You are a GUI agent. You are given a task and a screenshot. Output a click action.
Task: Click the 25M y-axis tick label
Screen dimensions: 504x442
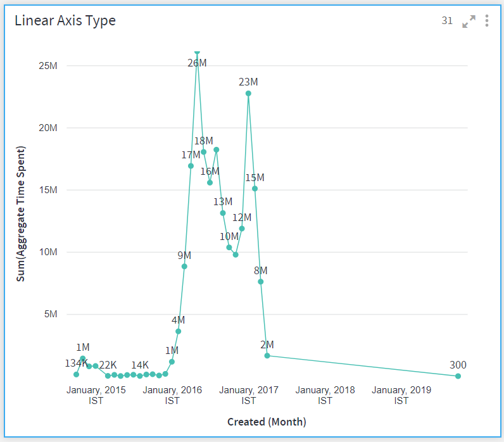click(x=48, y=66)
